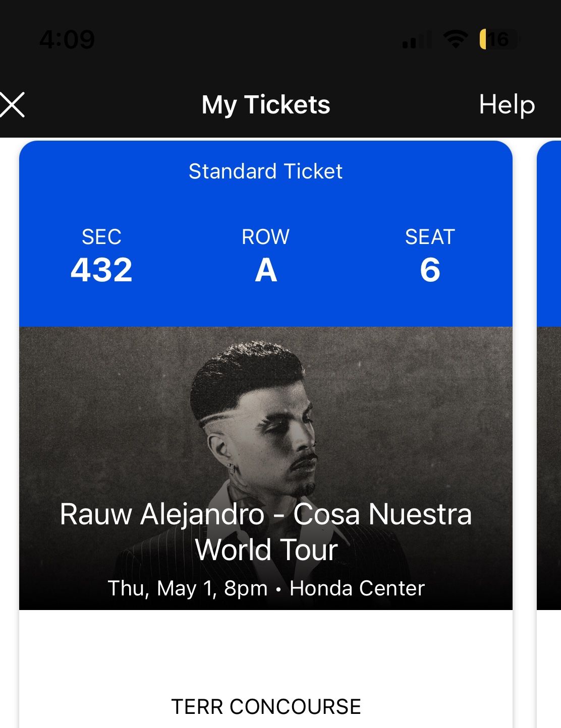Tap the ROW label
This screenshot has width=561, height=728.
coord(266,237)
